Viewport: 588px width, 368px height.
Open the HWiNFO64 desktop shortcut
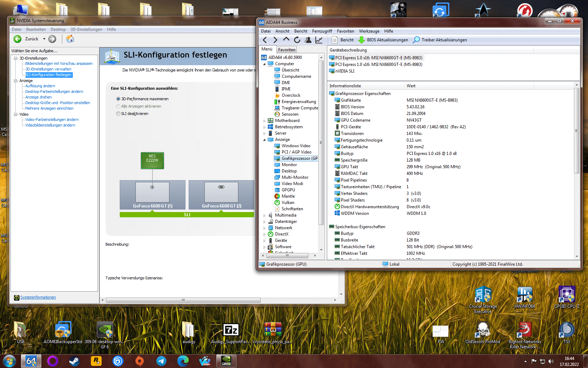[525, 297]
